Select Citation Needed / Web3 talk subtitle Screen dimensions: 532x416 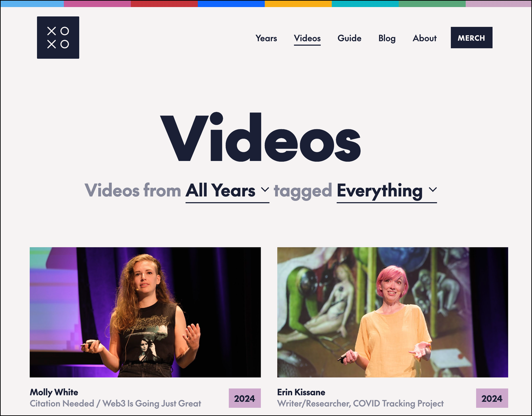[x=116, y=403]
